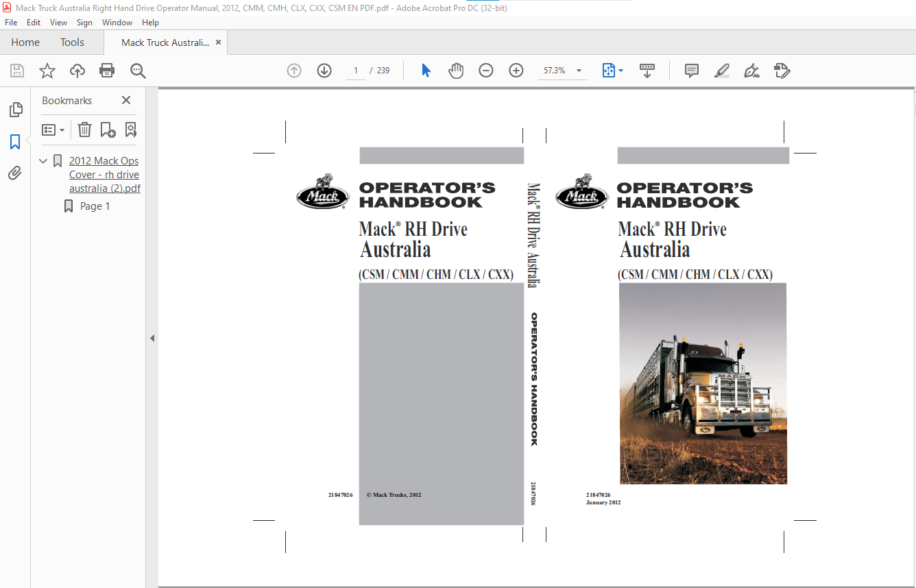The width and height of the screenshot is (916, 588).
Task: Go to previous page arrow
Action: (294, 71)
